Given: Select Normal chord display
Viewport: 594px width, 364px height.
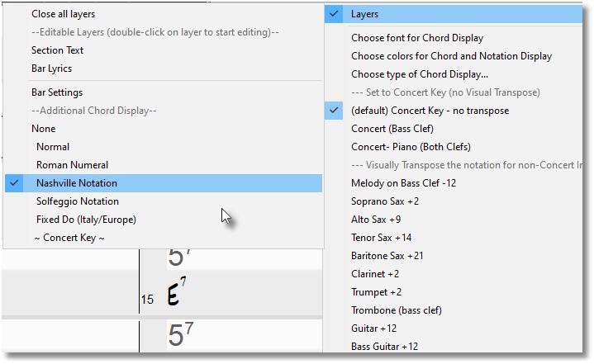Looking at the screenshot, I should point(53,147).
